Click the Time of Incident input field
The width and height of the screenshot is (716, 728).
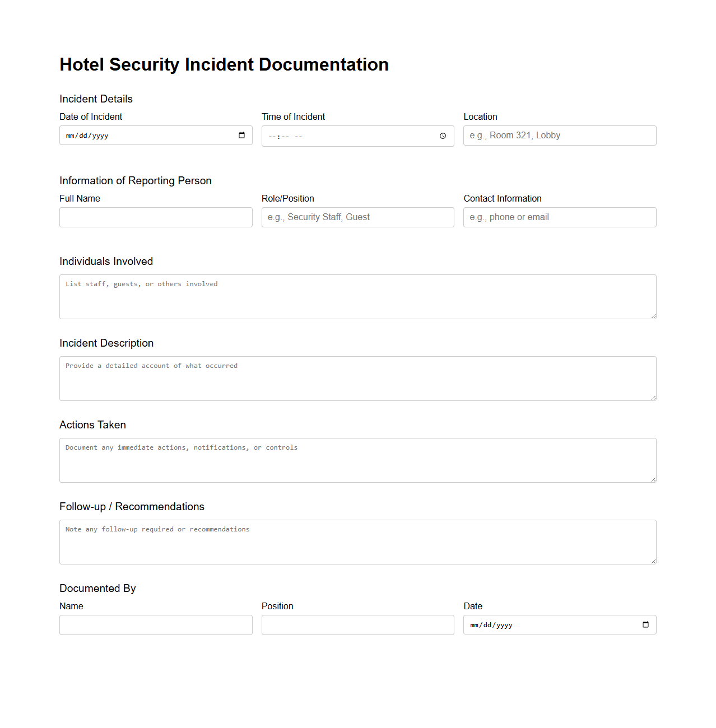(342, 136)
